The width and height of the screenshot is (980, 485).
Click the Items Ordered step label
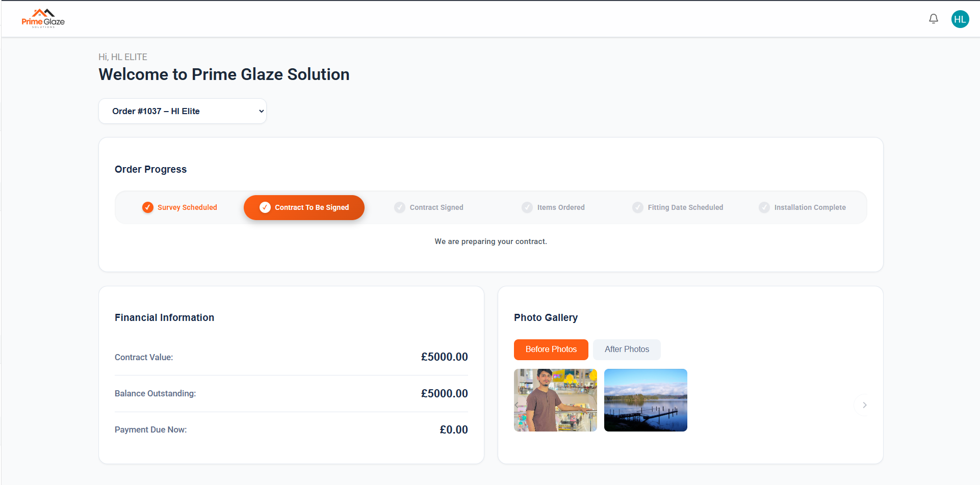tap(561, 207)
